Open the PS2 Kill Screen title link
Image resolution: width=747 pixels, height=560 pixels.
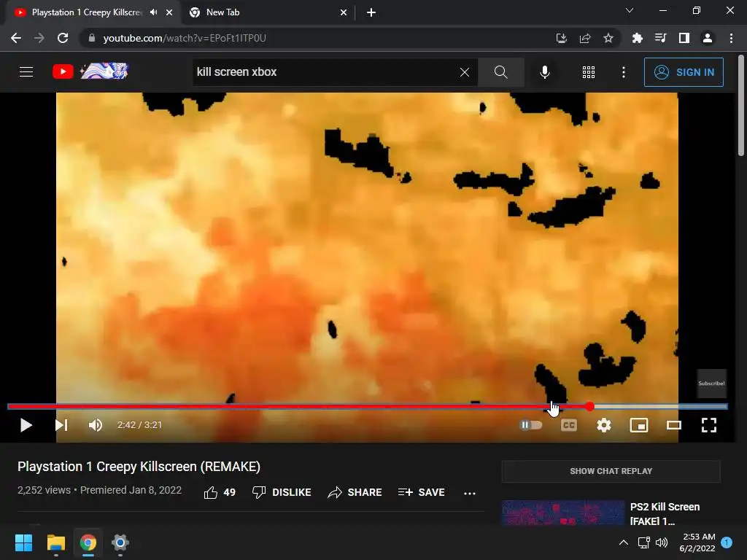point(665,513)
